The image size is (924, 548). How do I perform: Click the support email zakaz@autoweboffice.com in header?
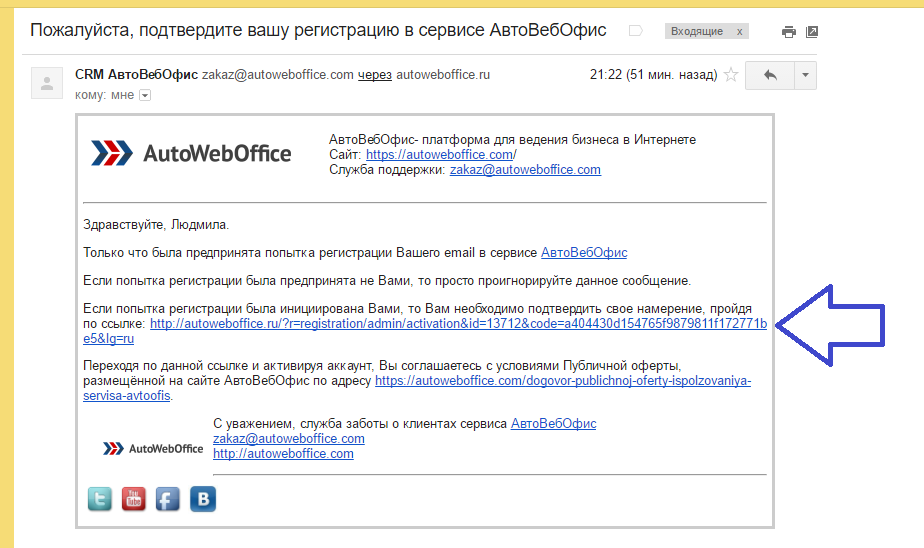point(525,170)
